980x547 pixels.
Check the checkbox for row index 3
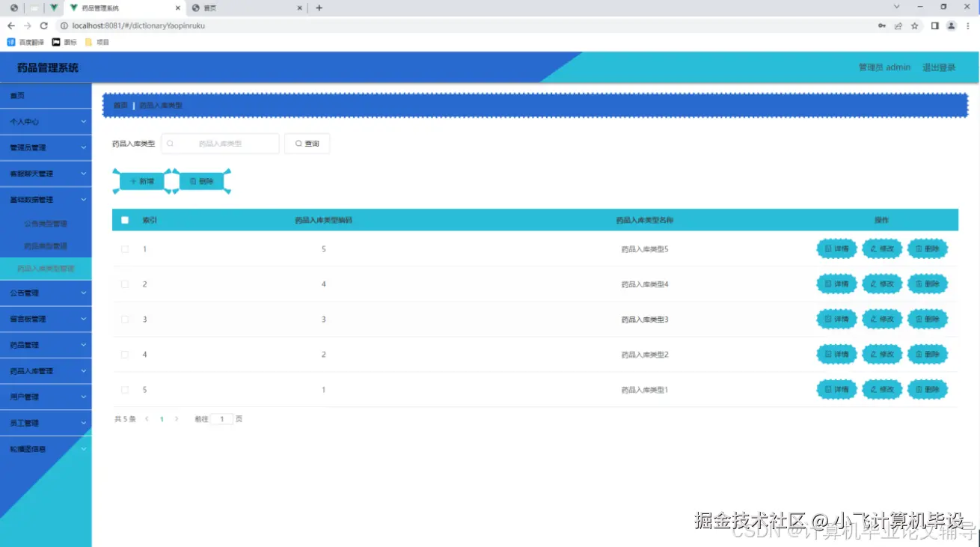coord(125,320)
